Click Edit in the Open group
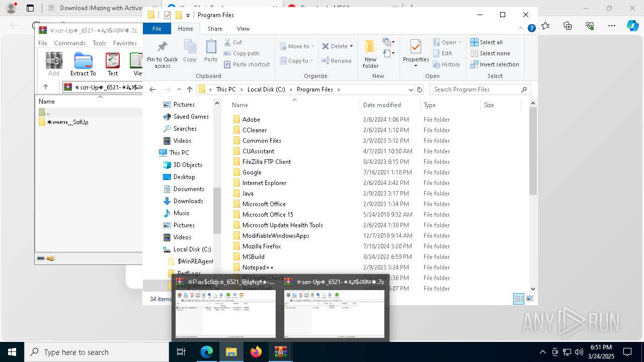 (x=442, y=53)
